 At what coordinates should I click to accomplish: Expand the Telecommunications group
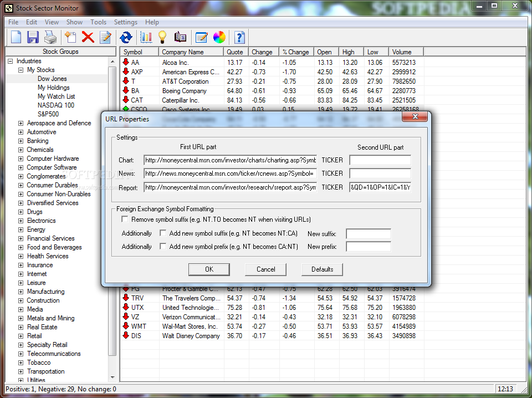[x=21, y=354]
